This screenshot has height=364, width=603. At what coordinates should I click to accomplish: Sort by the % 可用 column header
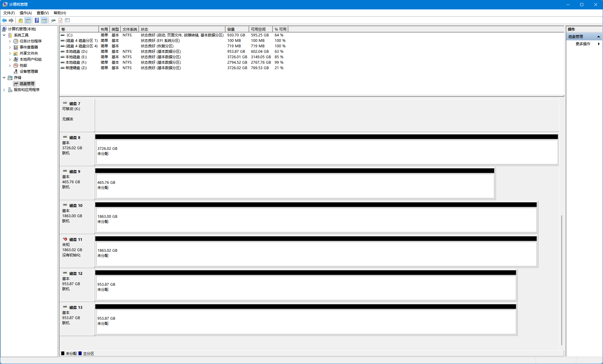tap(280, 29)
